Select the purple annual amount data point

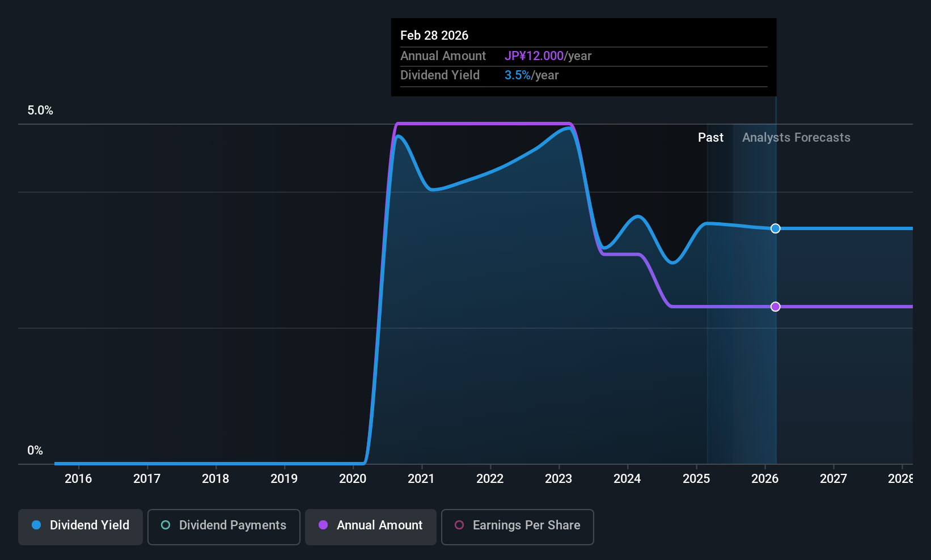pos(776,307)
